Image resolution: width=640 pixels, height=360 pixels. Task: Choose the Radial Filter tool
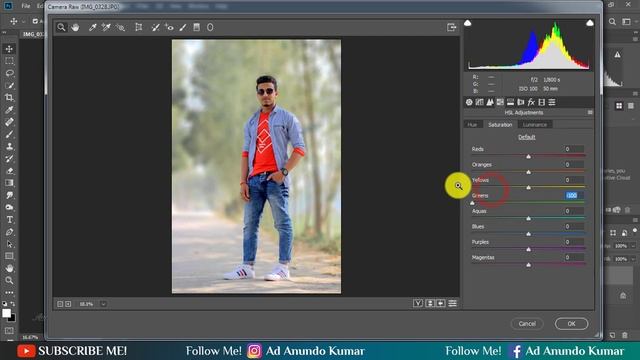coord(210,27)
